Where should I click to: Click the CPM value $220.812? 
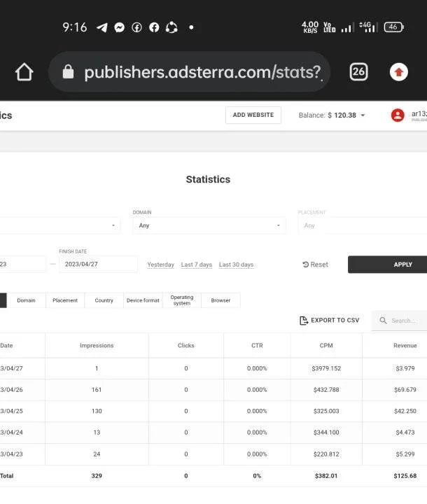point(326,454)
